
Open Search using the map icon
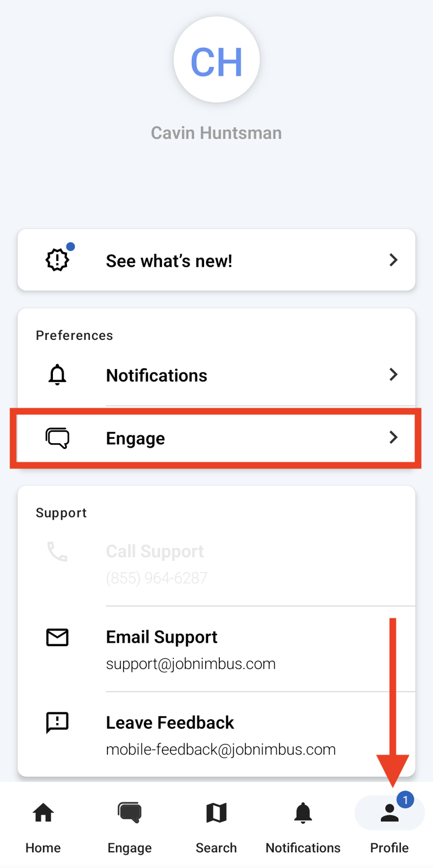(216, 813)
